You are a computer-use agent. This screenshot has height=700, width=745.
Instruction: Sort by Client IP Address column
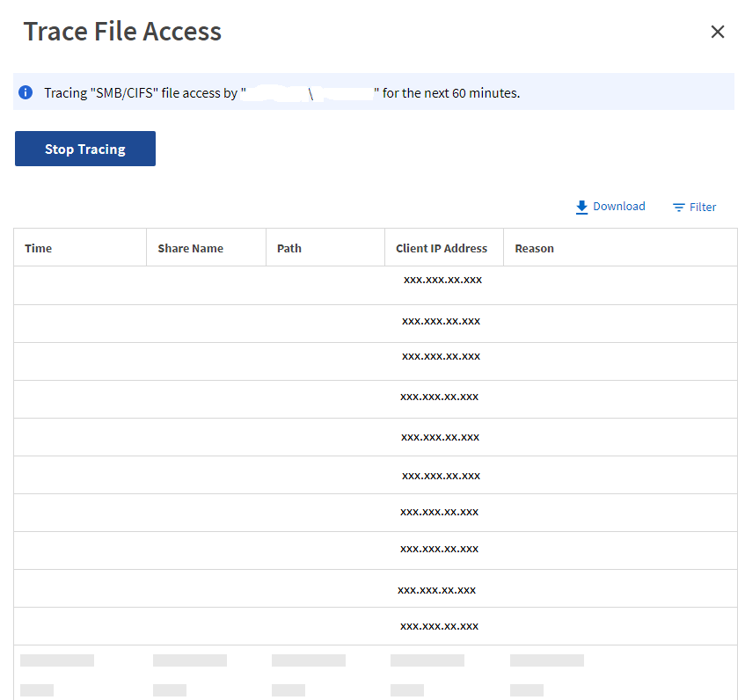442,248
